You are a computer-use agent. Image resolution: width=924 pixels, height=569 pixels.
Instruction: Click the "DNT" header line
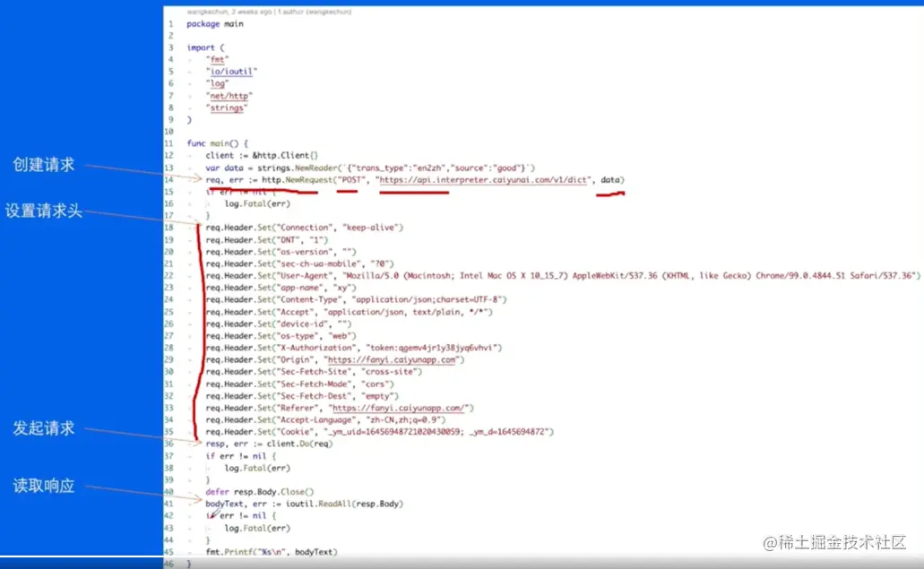coord(266,240)
